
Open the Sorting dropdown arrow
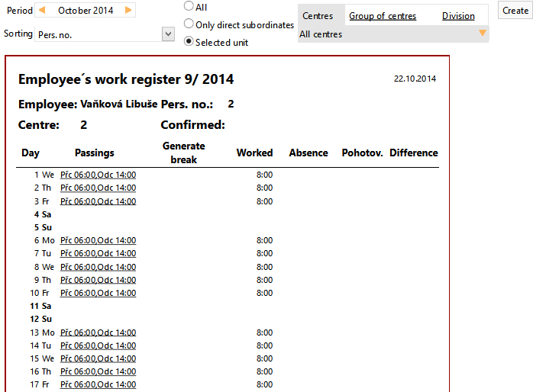168,34
